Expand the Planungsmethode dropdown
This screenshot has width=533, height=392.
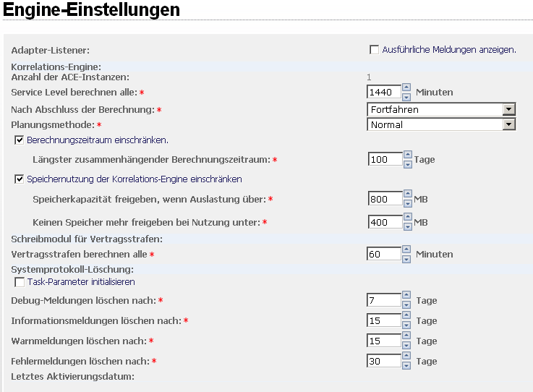click(509, 124)
